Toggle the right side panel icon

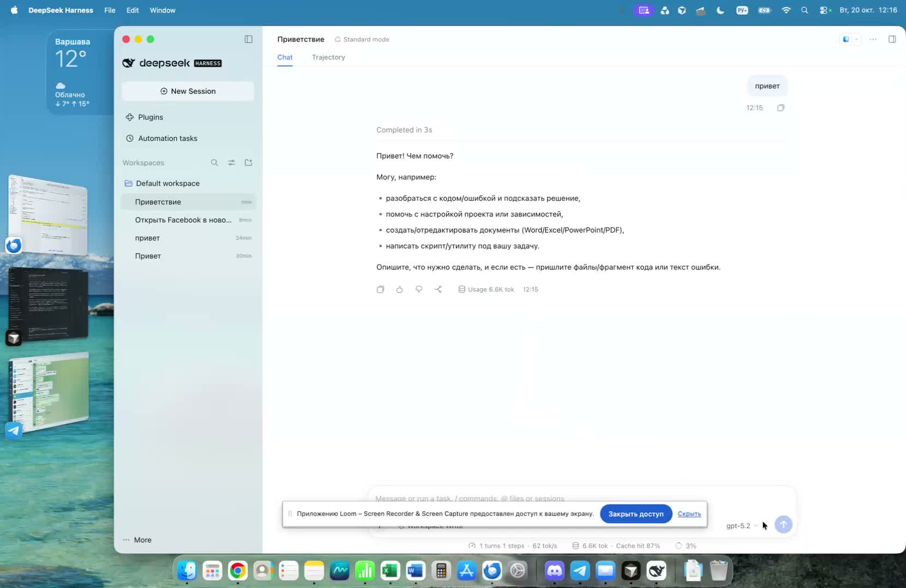892,39
